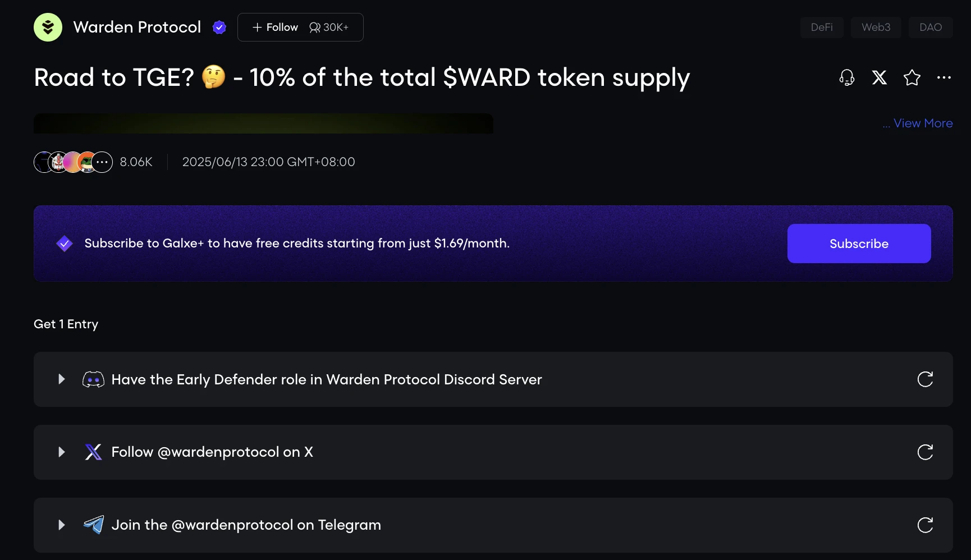
Task: Select the DAO tag
Action: pos(930,27)
